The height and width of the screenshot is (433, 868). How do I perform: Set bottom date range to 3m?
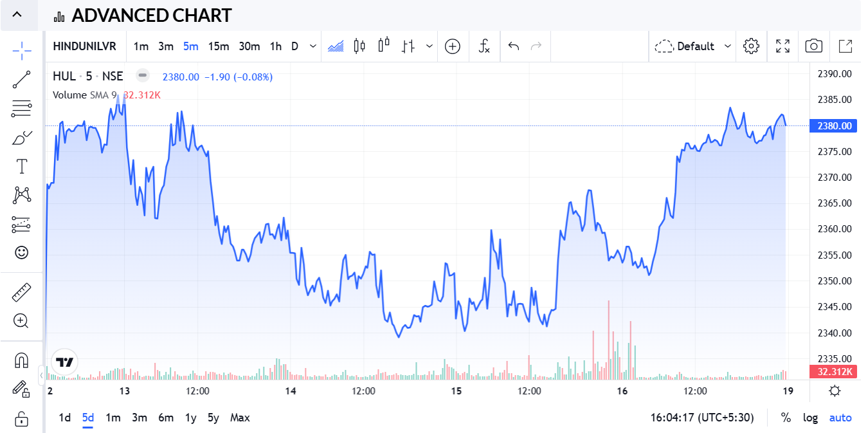(x=140, y=418)
